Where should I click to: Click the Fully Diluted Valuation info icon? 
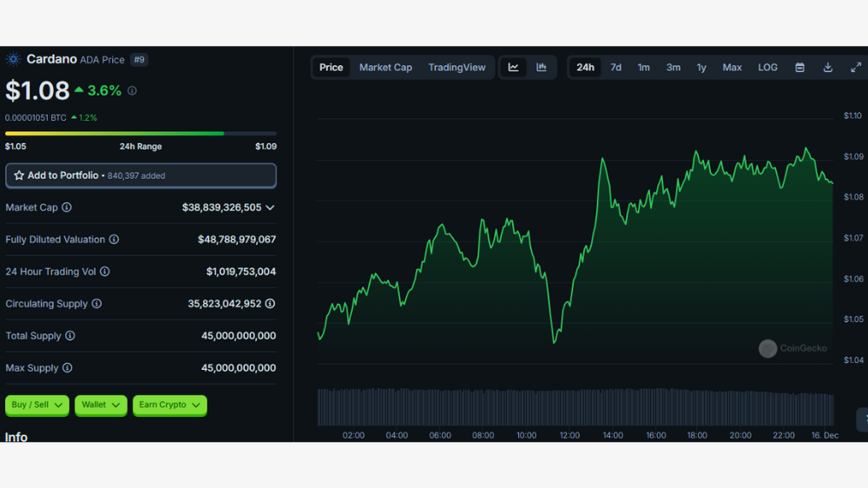pyautogui.click(x=114, y=240)
